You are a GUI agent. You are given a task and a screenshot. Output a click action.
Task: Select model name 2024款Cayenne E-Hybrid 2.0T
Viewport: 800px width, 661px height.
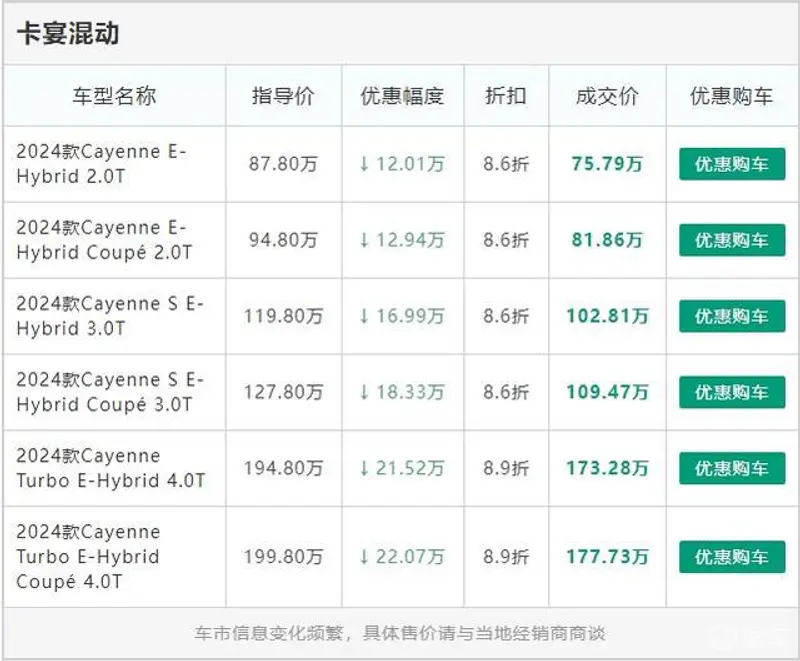pos(102,164)
